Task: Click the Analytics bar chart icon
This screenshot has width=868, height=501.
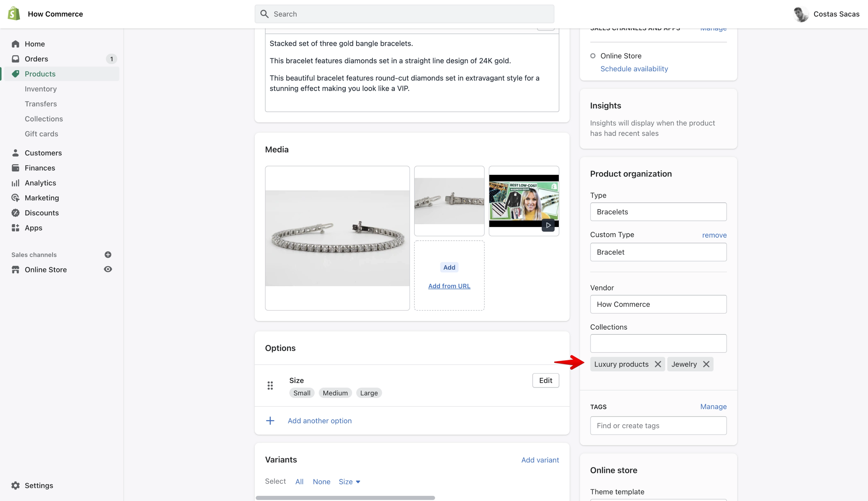Action: point(15,183)
